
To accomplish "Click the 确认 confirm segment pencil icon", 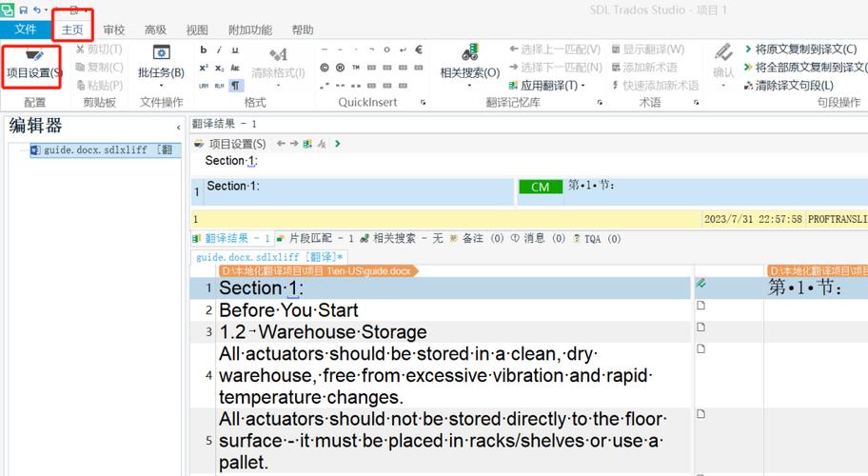I will click(x=723, y=53).
